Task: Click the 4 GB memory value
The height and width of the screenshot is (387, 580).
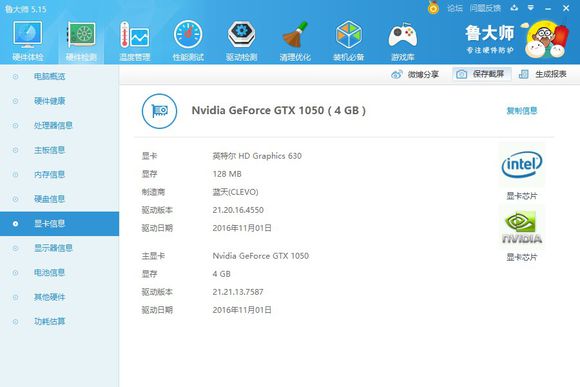Action: (222, 274)
